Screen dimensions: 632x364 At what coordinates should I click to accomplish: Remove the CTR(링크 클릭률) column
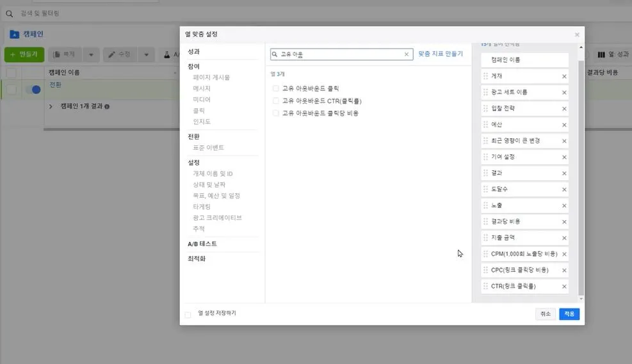[x=564, y=287]
